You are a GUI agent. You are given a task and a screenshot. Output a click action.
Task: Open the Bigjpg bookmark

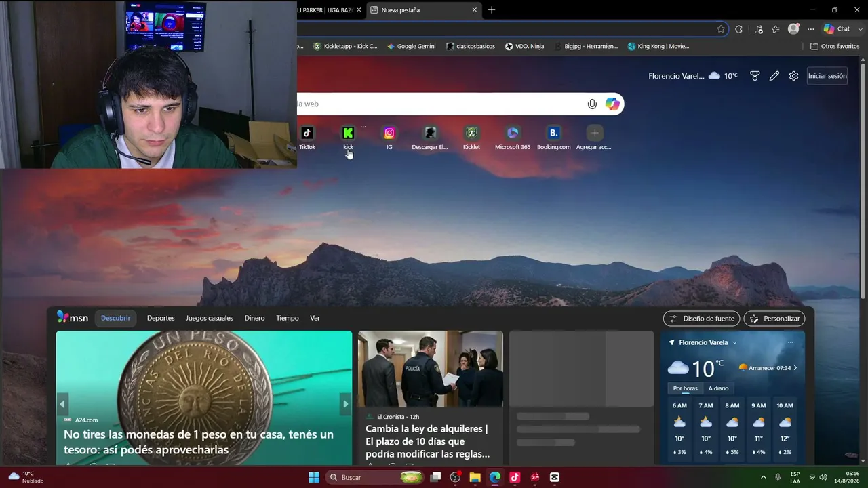click(x=587, y=46)
